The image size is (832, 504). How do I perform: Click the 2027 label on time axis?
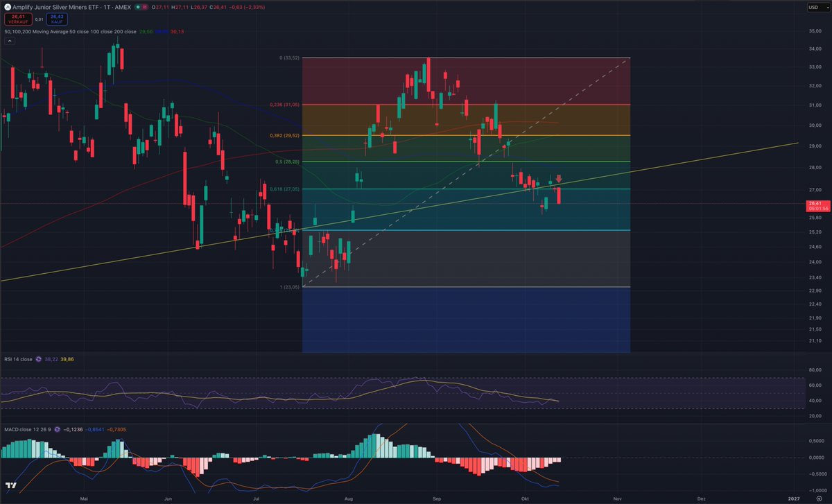pyautogui.click(x=795, y=498)
